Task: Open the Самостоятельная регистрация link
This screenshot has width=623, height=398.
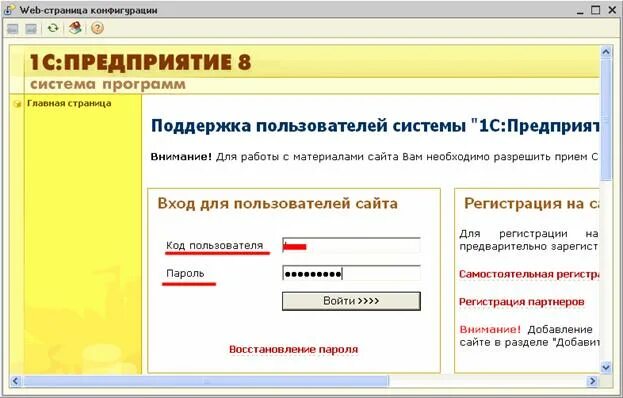Action: [529, 274]
